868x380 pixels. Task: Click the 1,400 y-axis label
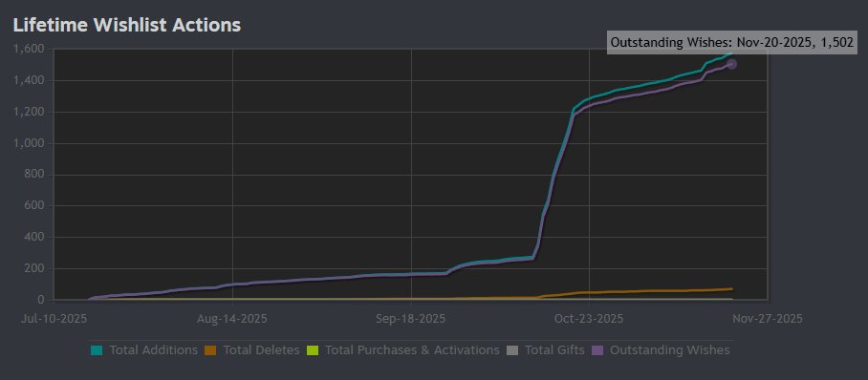(x=29, y=81)
